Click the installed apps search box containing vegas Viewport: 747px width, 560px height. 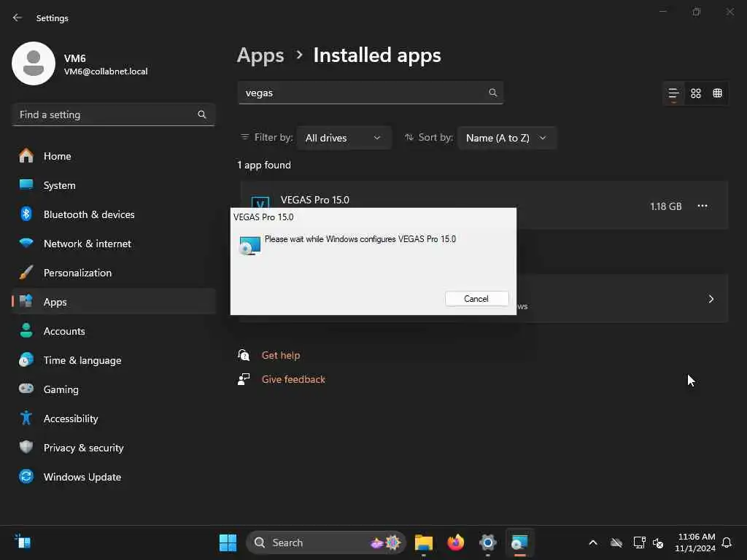click(371, 93)
